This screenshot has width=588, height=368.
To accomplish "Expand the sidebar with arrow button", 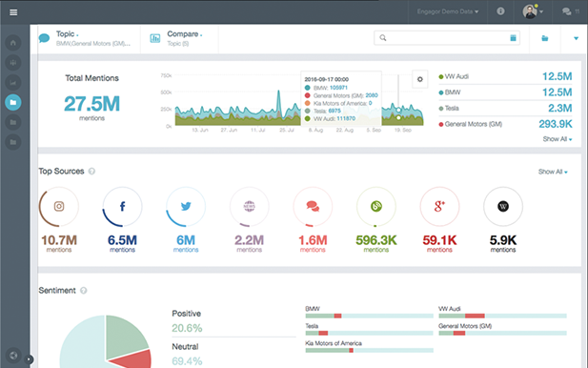I will coord(29,359).
